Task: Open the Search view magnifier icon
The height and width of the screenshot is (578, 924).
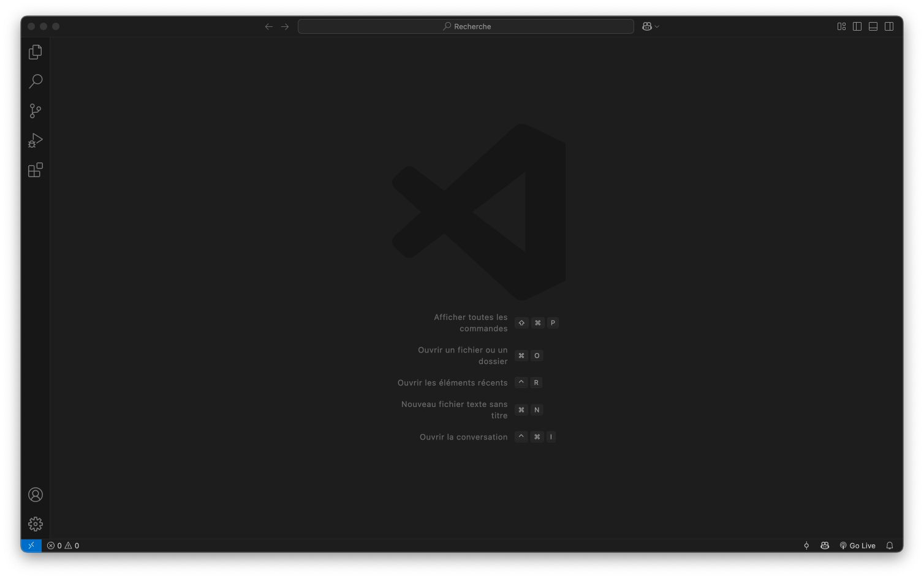Action: coord(36,82)
